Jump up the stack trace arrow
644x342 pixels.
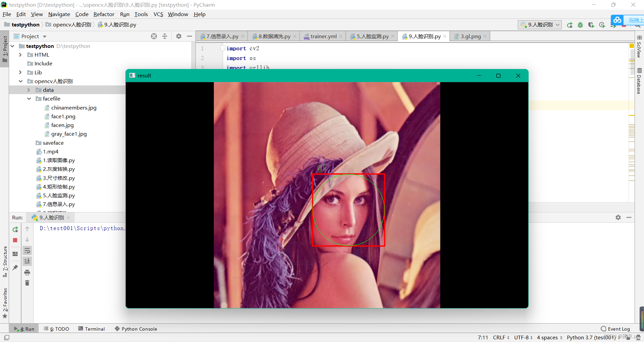coord(27,229)
